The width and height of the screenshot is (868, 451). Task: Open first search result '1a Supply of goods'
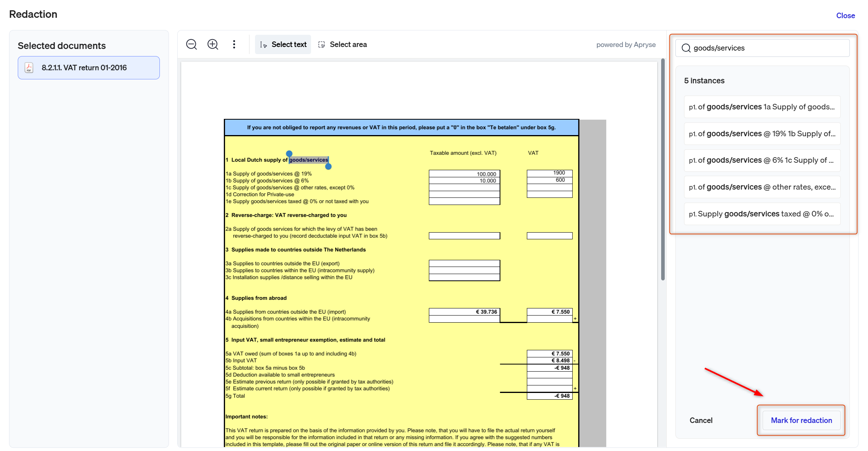click(762, 107)
